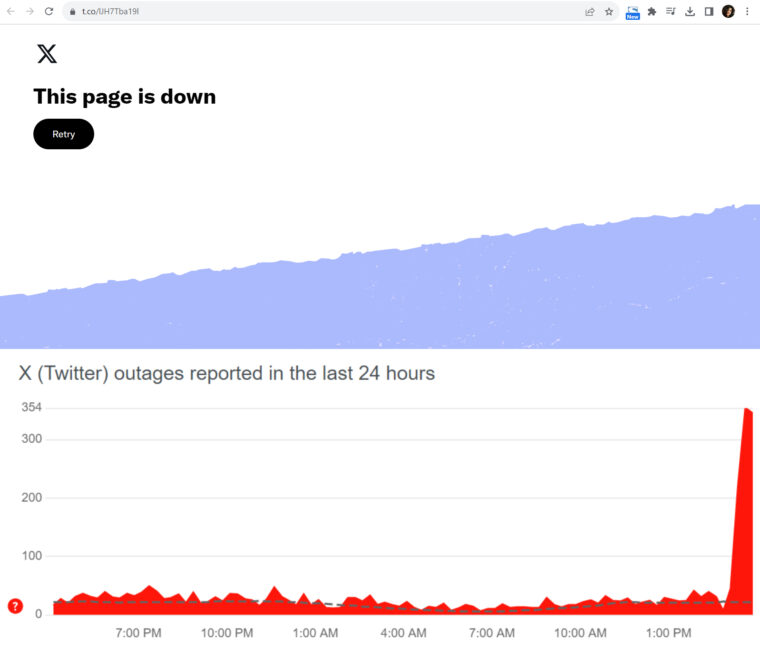Click the "This page is down" heading
Screen dimensions: 760x646
[125, 97]
